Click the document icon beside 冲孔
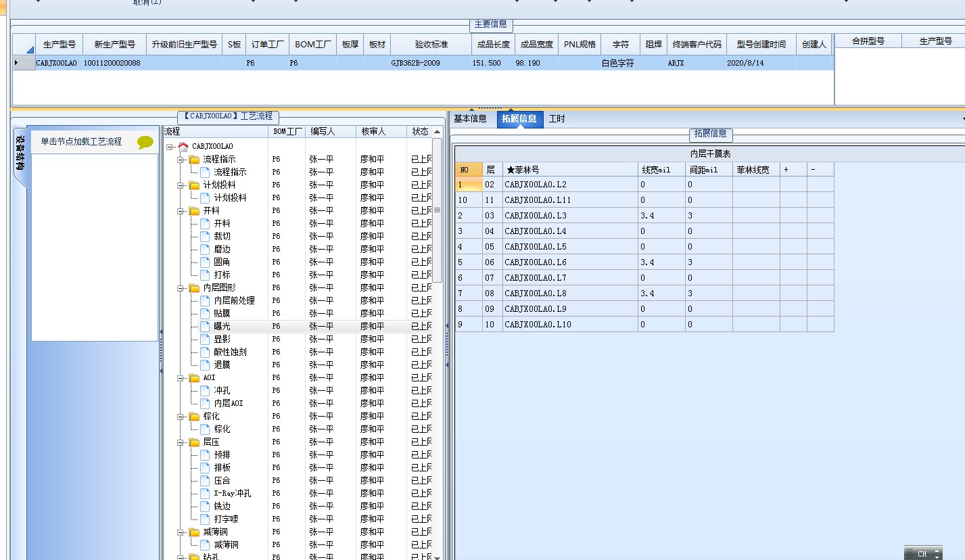 (x=205, y=390)
